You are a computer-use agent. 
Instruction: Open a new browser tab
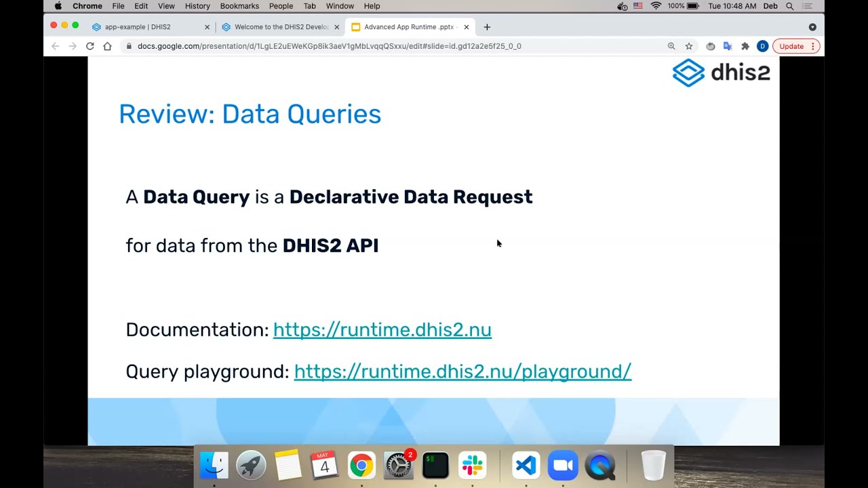pyautogui.click(x=487, y=27)
